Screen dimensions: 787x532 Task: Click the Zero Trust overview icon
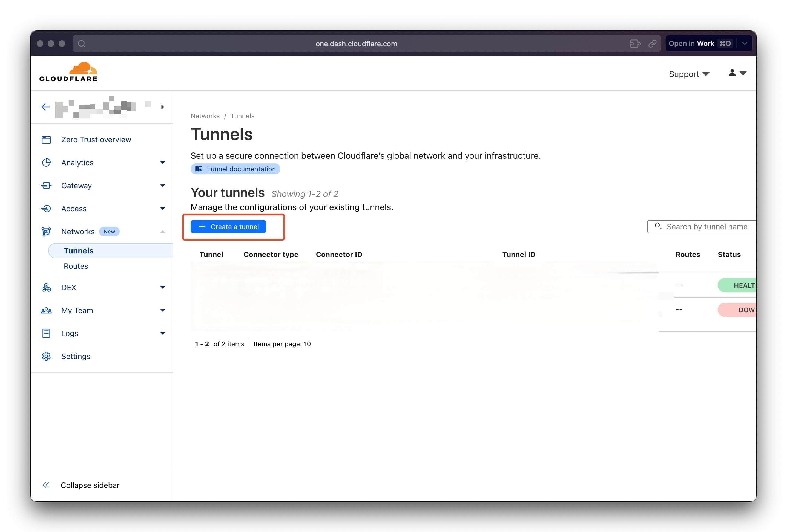pyautogui.click(x=46, y=140)
